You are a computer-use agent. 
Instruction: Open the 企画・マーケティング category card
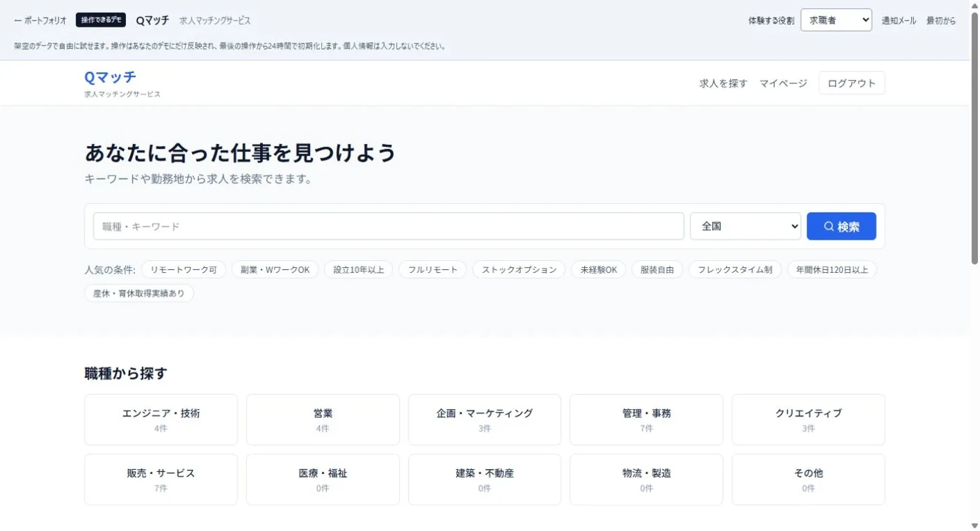(x=485, y=420)
